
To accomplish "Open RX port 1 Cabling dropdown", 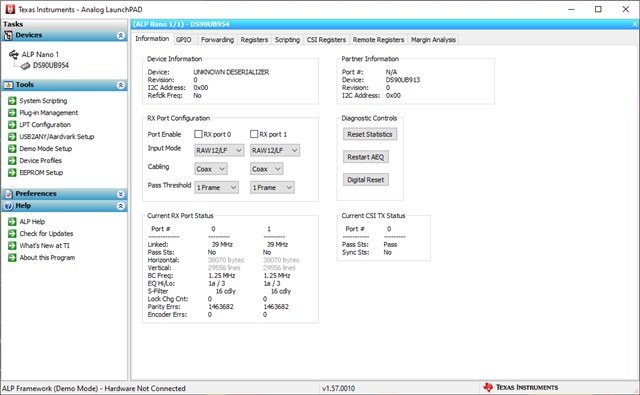I will point(266,169).
